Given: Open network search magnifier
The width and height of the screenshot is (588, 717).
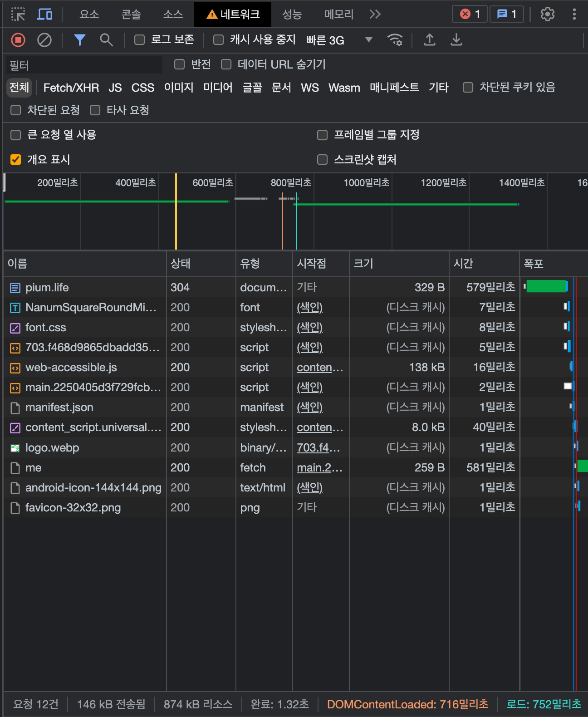Looking at the screenshot, I should (x=106, y=40).
